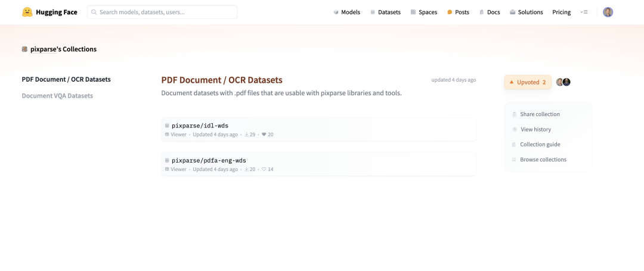Click 'Updated 4 days ago' on idl-wds
The width and height of the screenshot is (644, 271).
pos(215,135)
